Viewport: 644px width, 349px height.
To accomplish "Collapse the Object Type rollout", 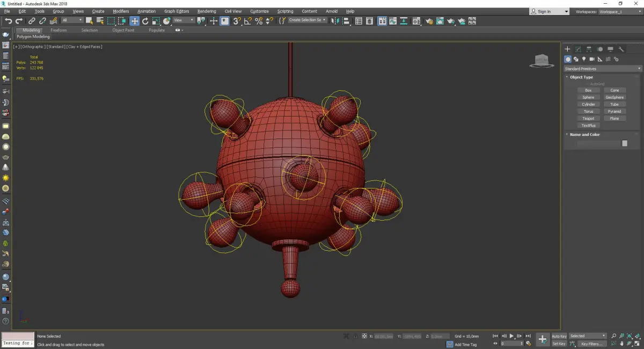I will point(581,77).
